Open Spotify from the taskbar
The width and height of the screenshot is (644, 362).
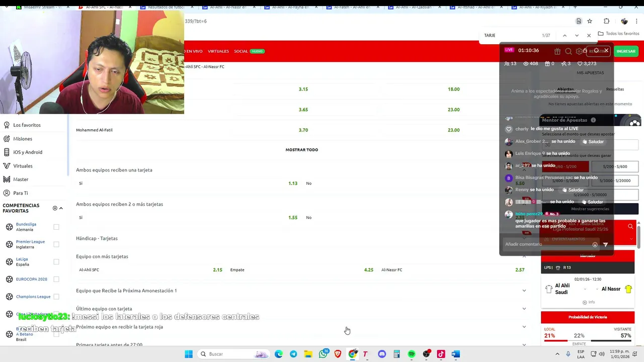click(412, 354)
